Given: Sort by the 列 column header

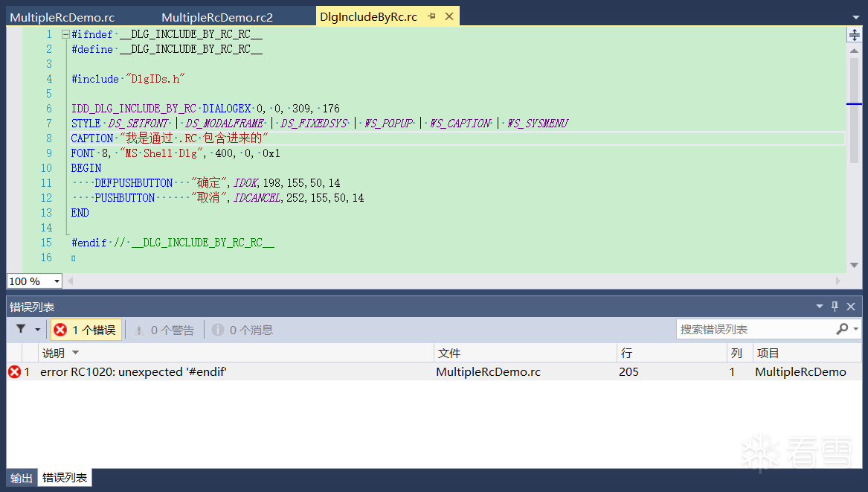Looking at the screenshot, I should coord(739,353).
